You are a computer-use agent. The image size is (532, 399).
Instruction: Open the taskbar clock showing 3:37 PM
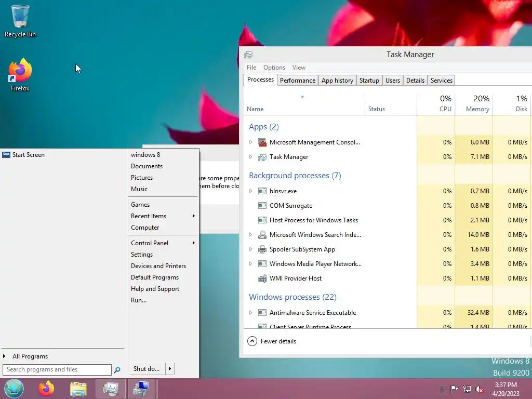[506, 389]
